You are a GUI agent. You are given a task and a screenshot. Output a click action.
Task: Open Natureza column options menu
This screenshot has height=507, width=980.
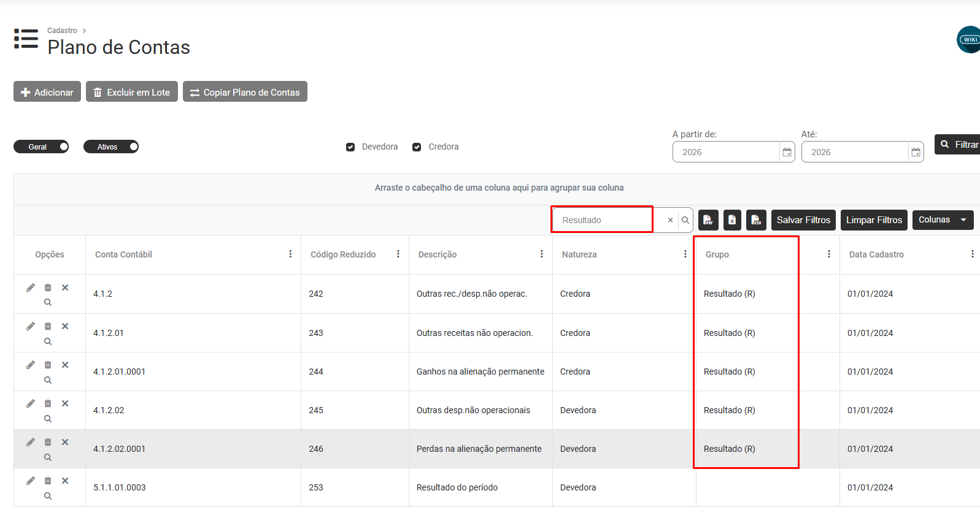tap(685, 254)
